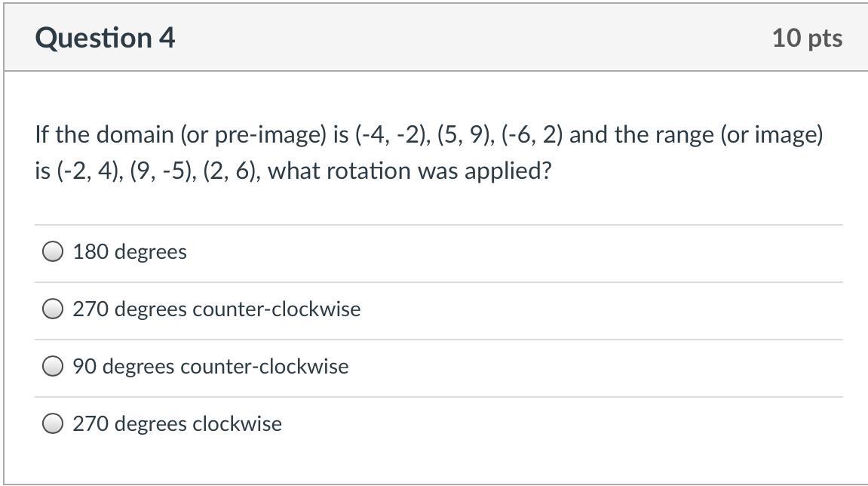
Task: Click the "270 degrees clockwise" label text
Action: [x=177, y=424]
